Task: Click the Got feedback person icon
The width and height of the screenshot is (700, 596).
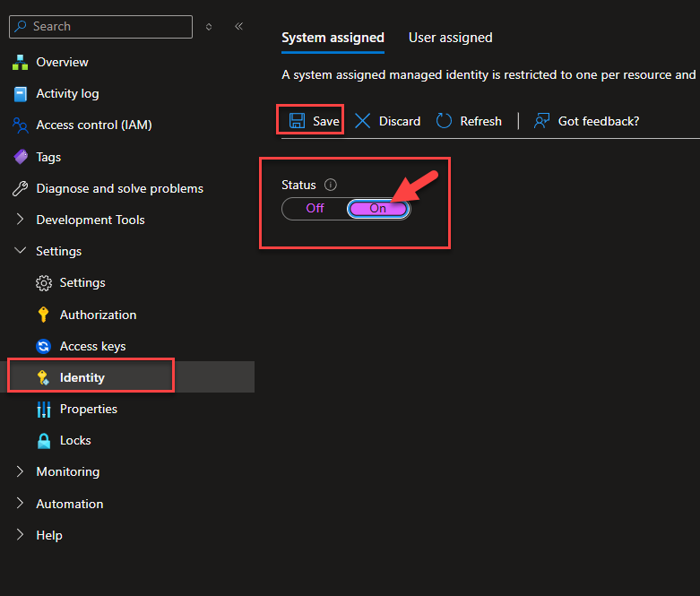Action: 541,121
